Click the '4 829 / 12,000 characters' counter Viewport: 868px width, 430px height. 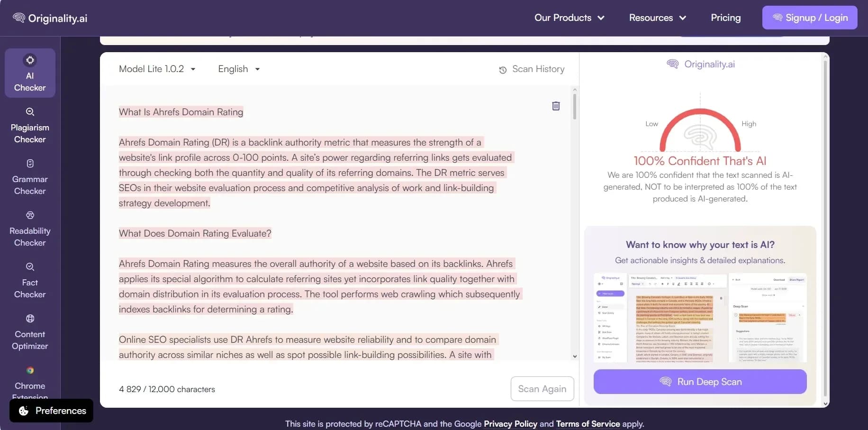click(x=167, y=389)
